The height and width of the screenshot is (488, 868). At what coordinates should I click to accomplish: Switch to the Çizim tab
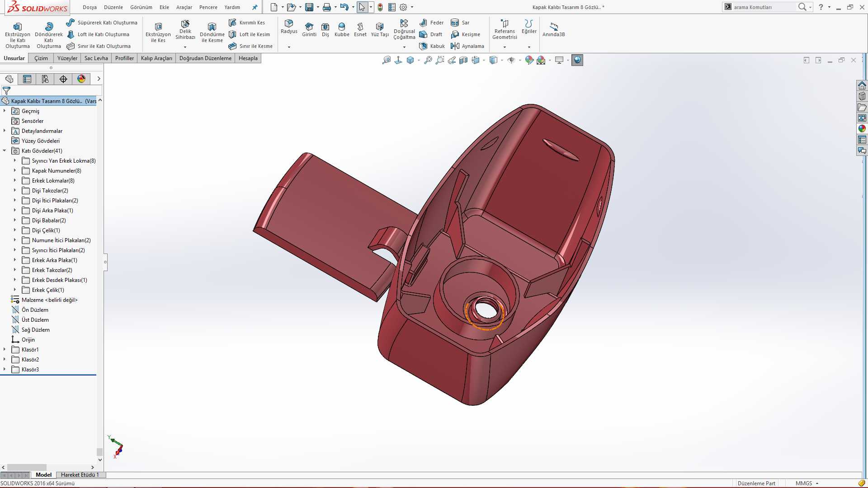41,58
